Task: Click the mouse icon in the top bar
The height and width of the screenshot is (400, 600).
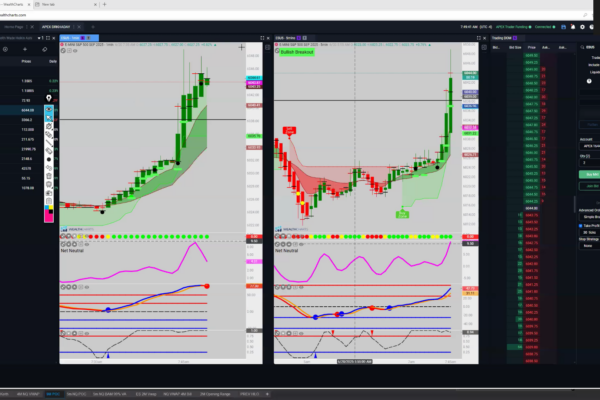Action: pos(592,27)
